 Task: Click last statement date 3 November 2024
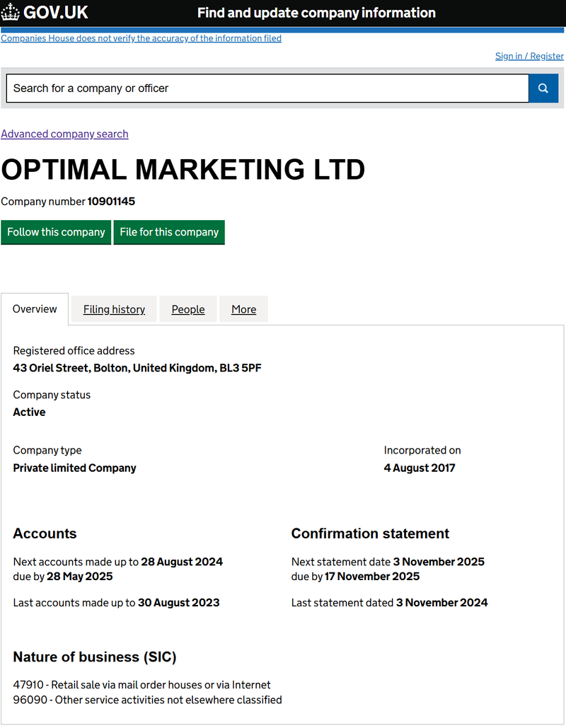point(441,603)
